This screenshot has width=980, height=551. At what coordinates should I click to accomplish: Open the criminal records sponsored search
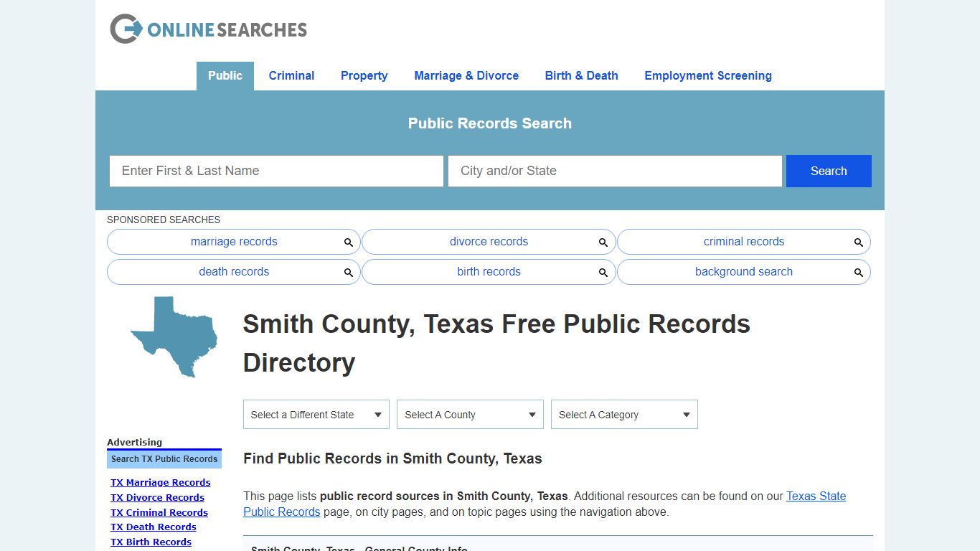[744, 242]
